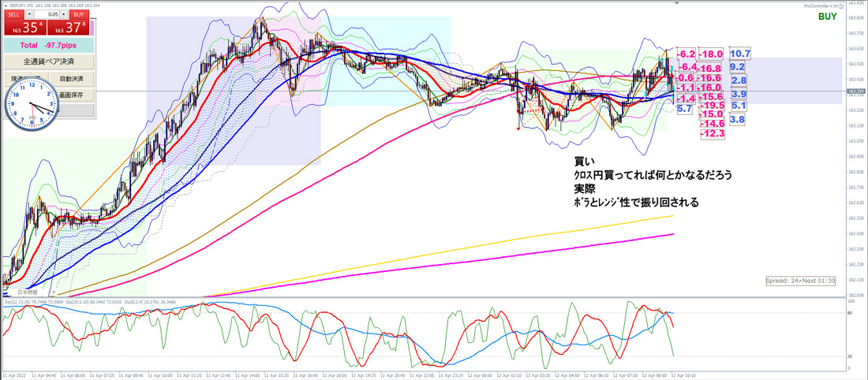Click the red SELL button
868x380 pixels.
13,14
